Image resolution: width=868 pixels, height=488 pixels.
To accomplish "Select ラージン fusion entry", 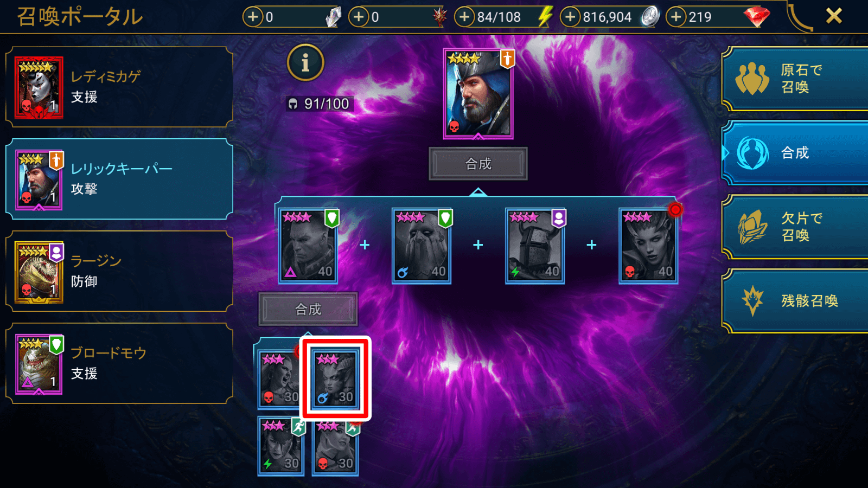I will tap(119, 271).
